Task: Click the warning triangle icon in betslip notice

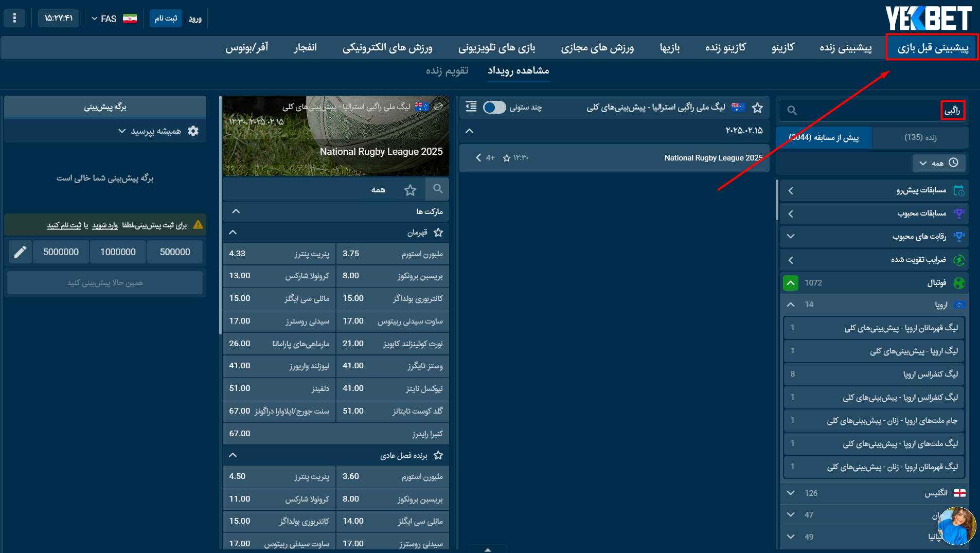Action: click(198, 225)
